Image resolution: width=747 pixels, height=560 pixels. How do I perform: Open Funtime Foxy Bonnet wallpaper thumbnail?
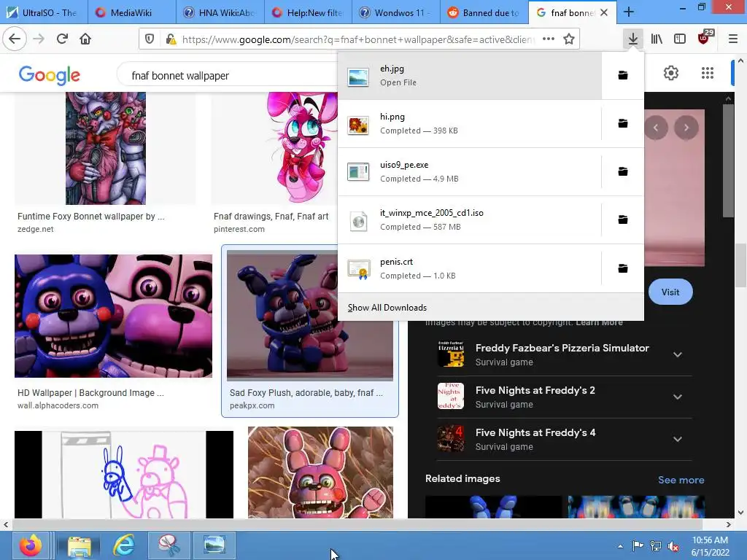[x=105, y=148]
